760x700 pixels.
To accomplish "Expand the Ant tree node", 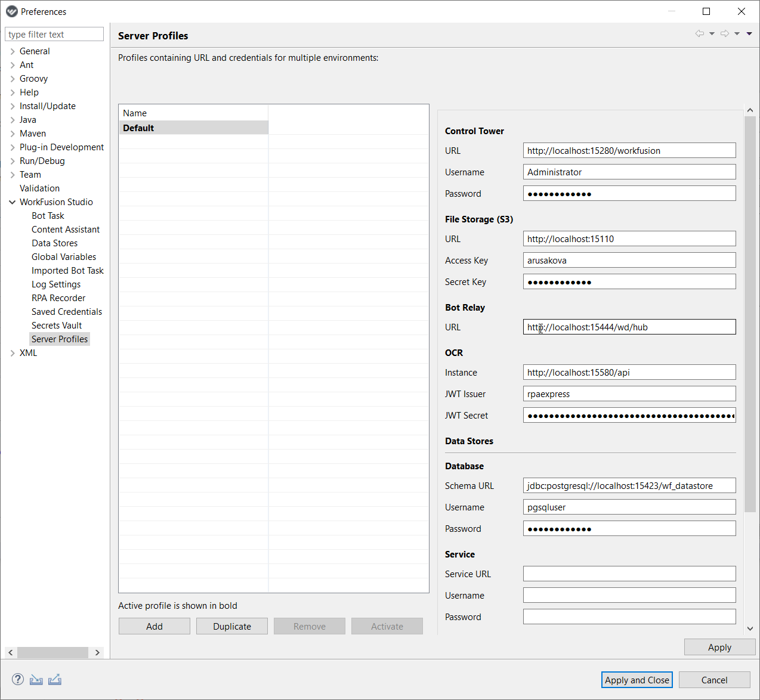I will [13, 65].
